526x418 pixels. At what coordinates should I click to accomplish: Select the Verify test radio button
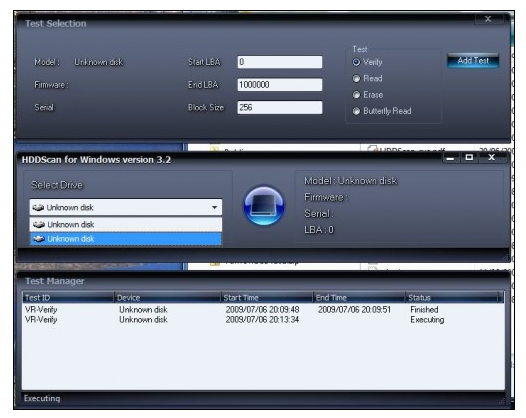point(356,62)
